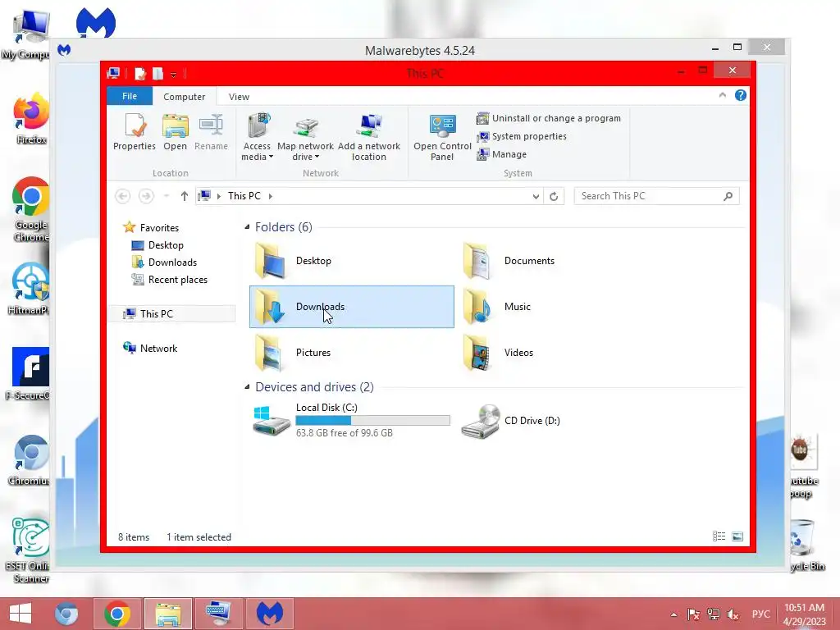The image size is (840, 630).
Task: Click the search magnifier icon
Action: click(x=728, y=196)
